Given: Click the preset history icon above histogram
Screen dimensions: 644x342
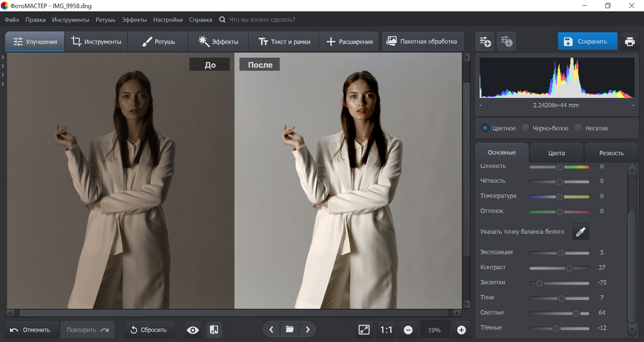Looking at the screenshot, I should [506, 42].
